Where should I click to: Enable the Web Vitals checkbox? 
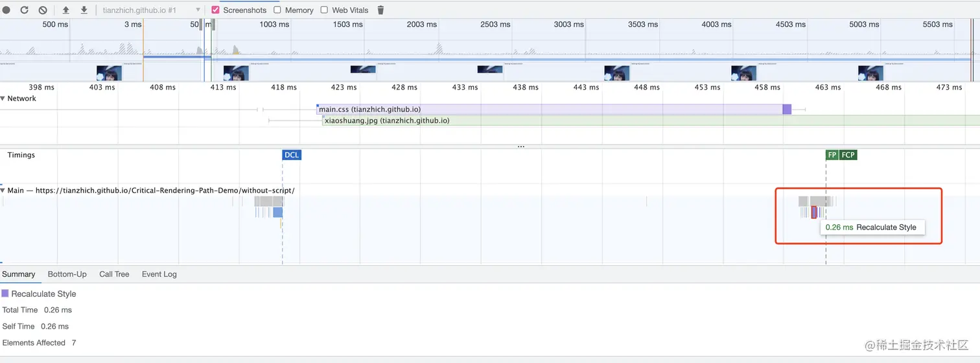click(x=324, y=10)
